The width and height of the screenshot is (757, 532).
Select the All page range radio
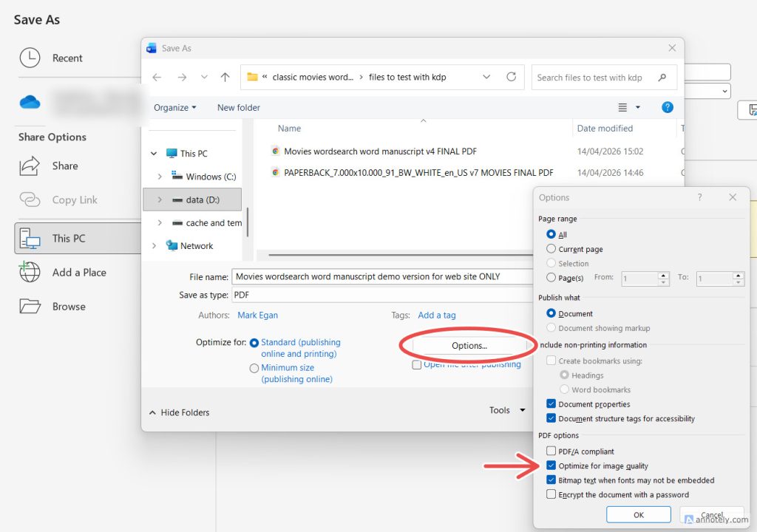coord(551,234)
